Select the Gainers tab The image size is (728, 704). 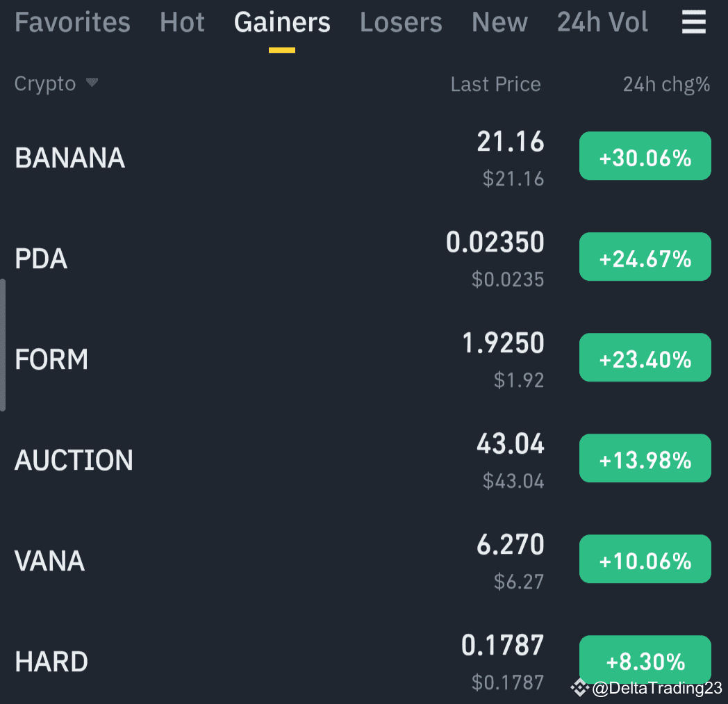[282, 22]
